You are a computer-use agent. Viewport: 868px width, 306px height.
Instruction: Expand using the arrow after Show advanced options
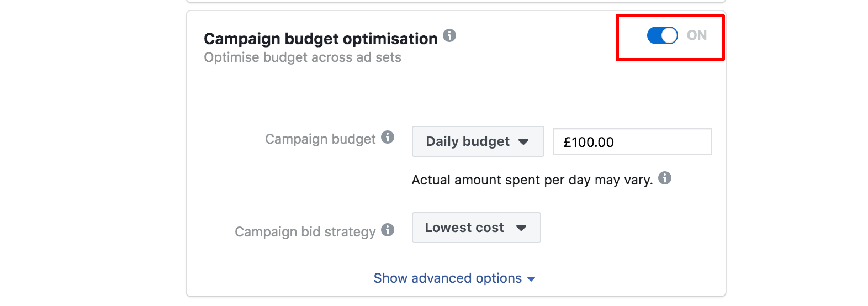click(531, 279)
